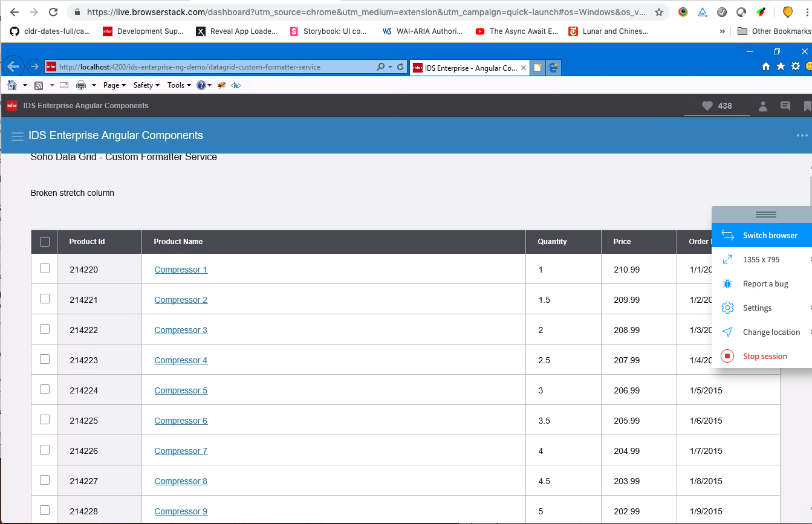The height and width of the screenshot is (524, 812).
Task: Click the IE forward arrow button
Action: 34,66
